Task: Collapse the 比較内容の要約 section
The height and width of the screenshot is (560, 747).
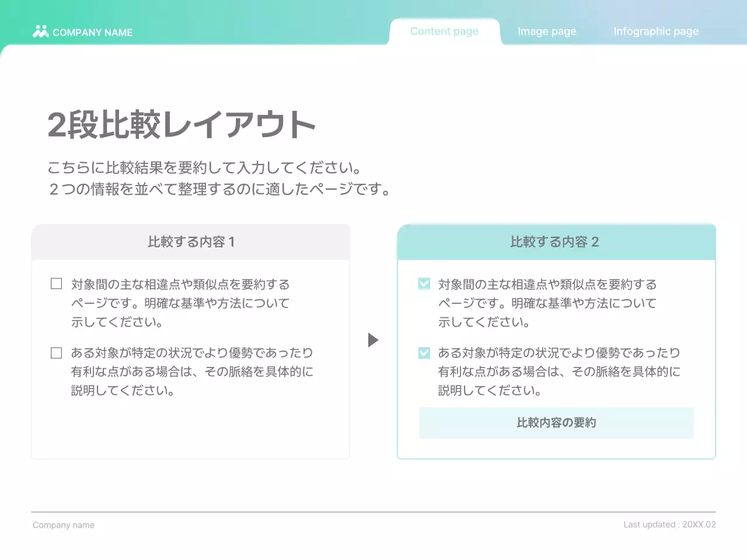Action: coord(556,422)
